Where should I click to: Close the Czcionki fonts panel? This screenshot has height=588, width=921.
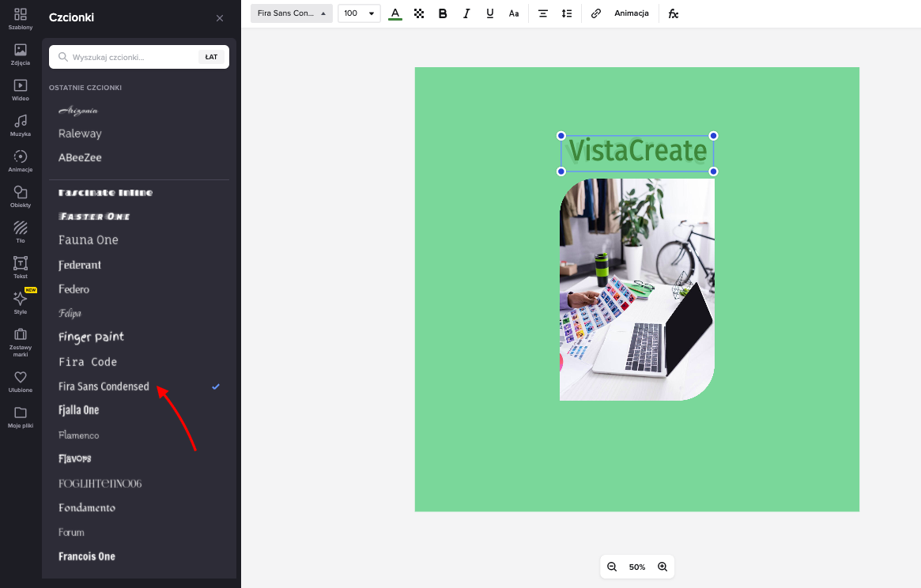220,18
